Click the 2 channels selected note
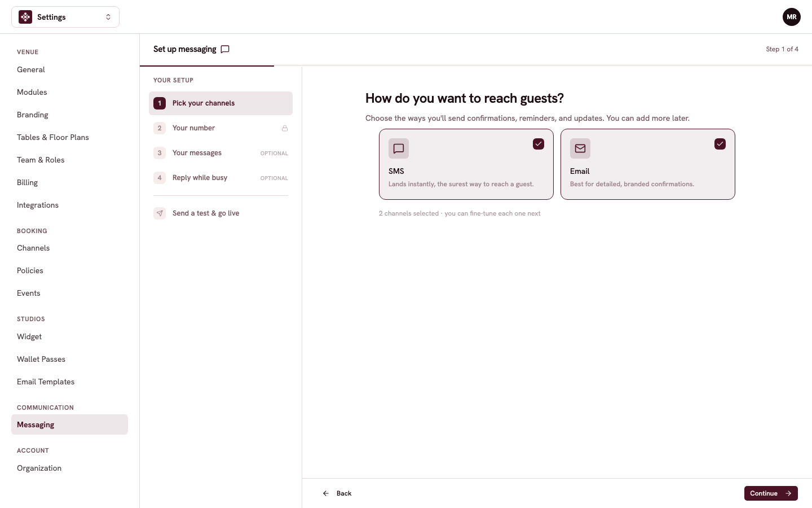Screen dimensions: 812x508 460,213
